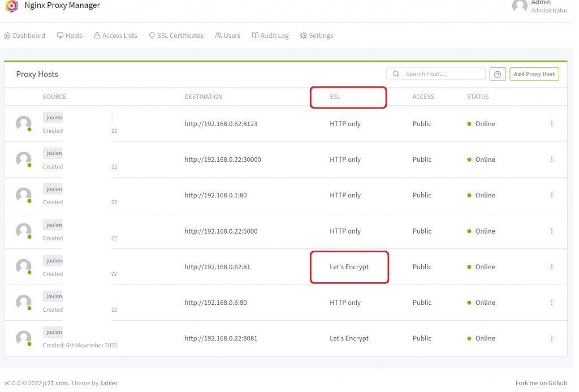Screen dimensions: 579x392
Task: Click HTTP only in 192.168.0.6:80 row
Action: (x=345, y=303)
